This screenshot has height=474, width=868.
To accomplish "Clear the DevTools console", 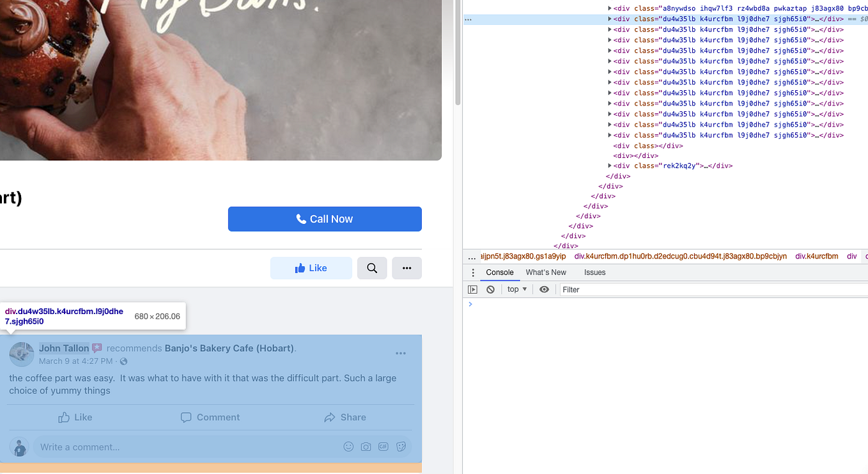I will tap(490, 289).
